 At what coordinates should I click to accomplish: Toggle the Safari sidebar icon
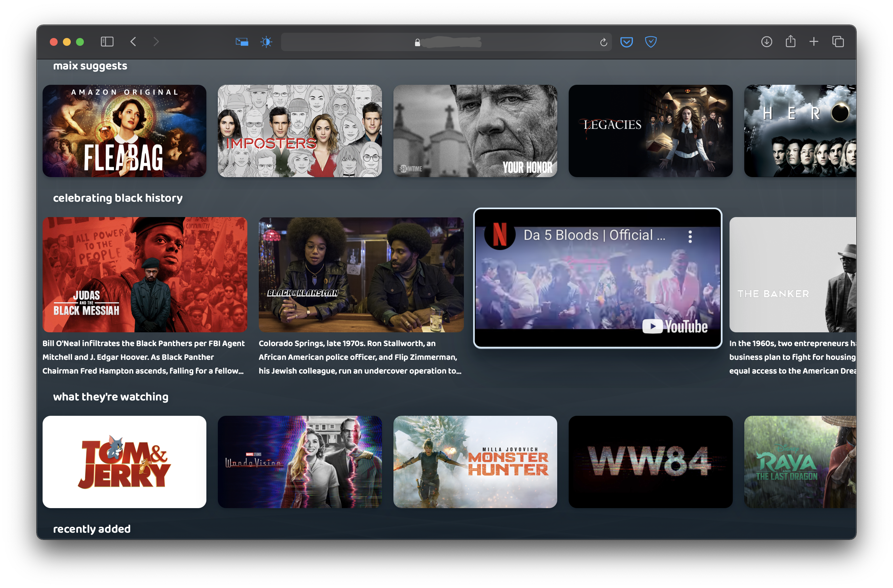pos(107,42)
